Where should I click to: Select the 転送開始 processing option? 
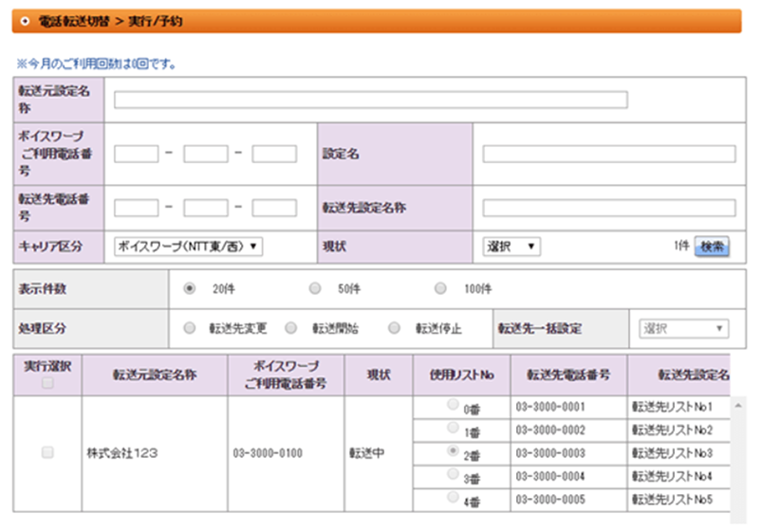[x=291, y=328]
